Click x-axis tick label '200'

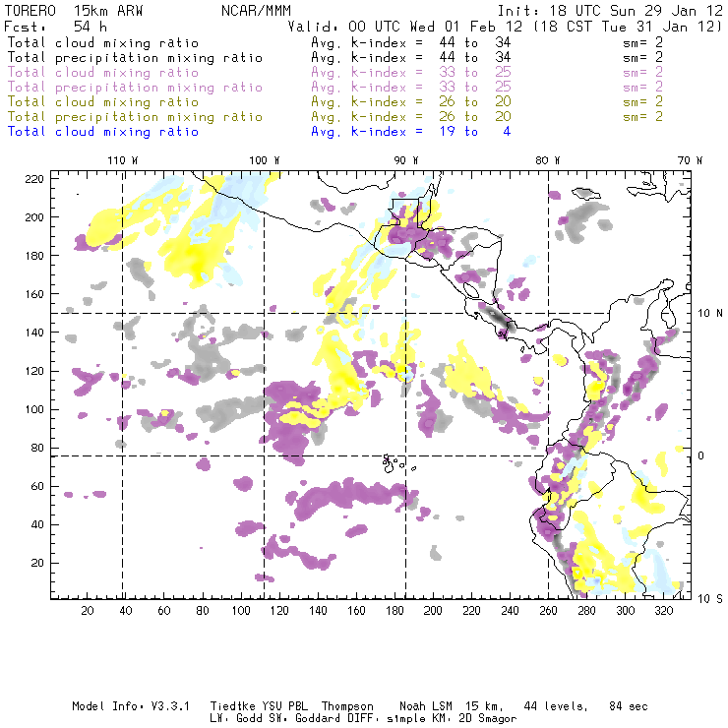point(433,611)
